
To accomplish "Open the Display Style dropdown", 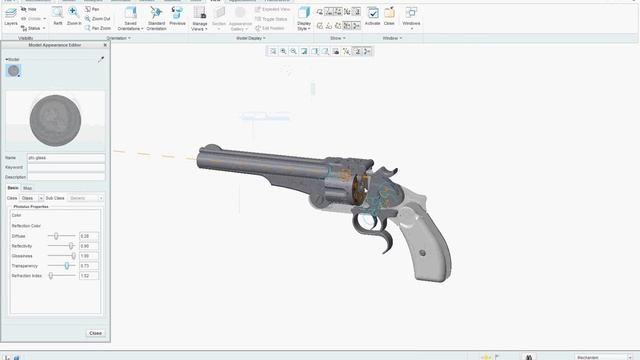I will (304, 19).
